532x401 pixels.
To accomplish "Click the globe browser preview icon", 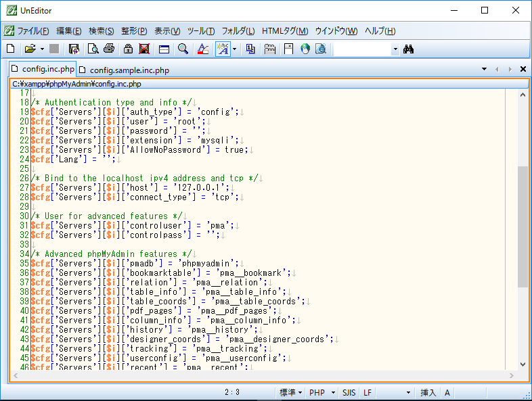I will coord(305,49).
